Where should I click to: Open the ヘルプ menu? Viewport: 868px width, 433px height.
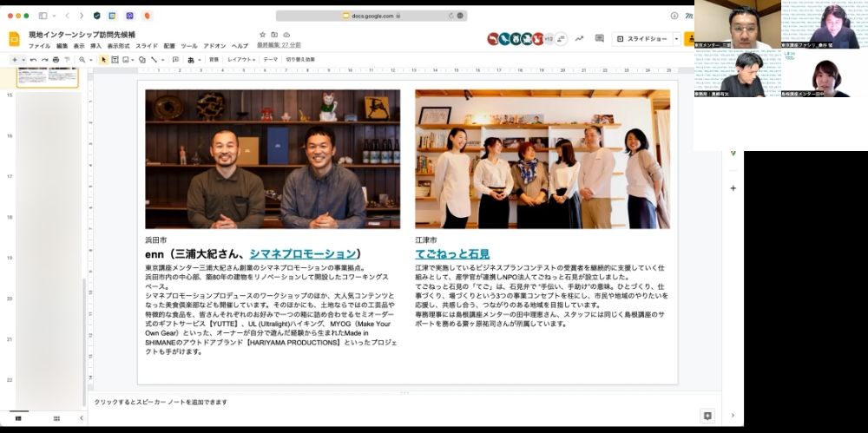(x=240, y=46)
